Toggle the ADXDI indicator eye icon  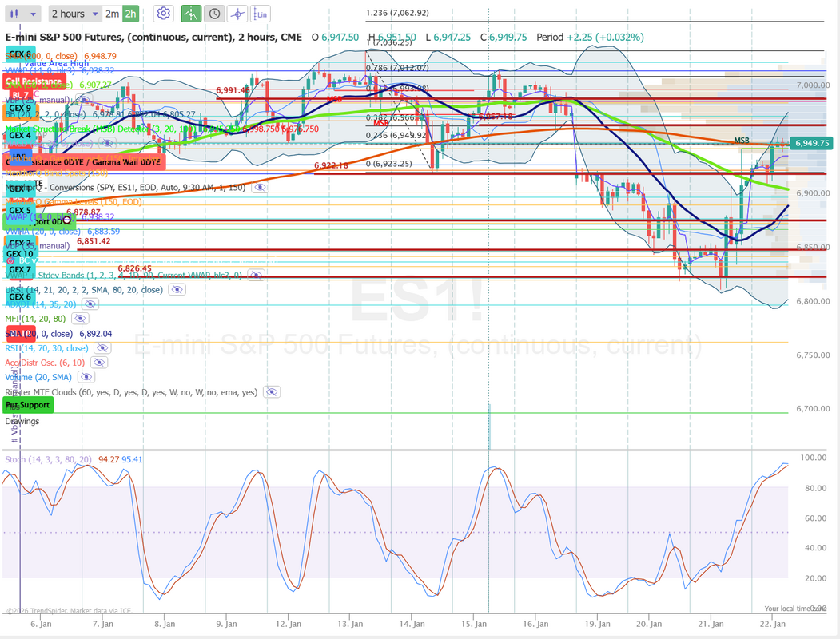click(x=90, y=304)
